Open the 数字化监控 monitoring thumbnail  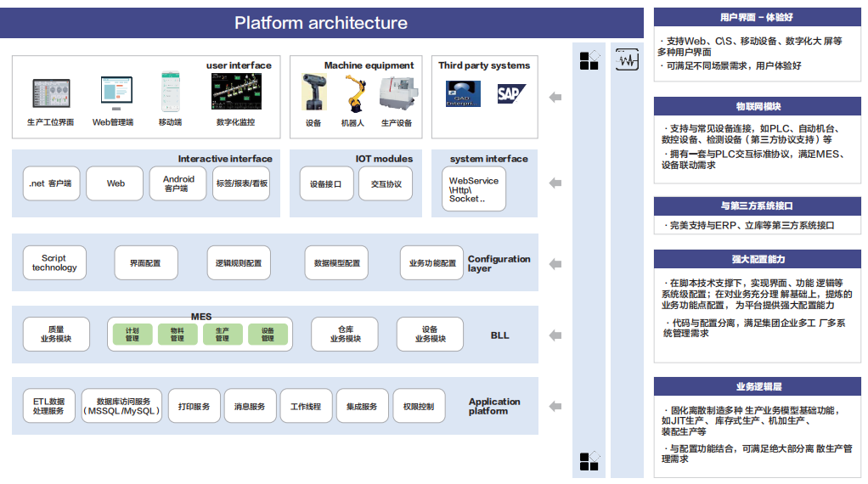236,92
